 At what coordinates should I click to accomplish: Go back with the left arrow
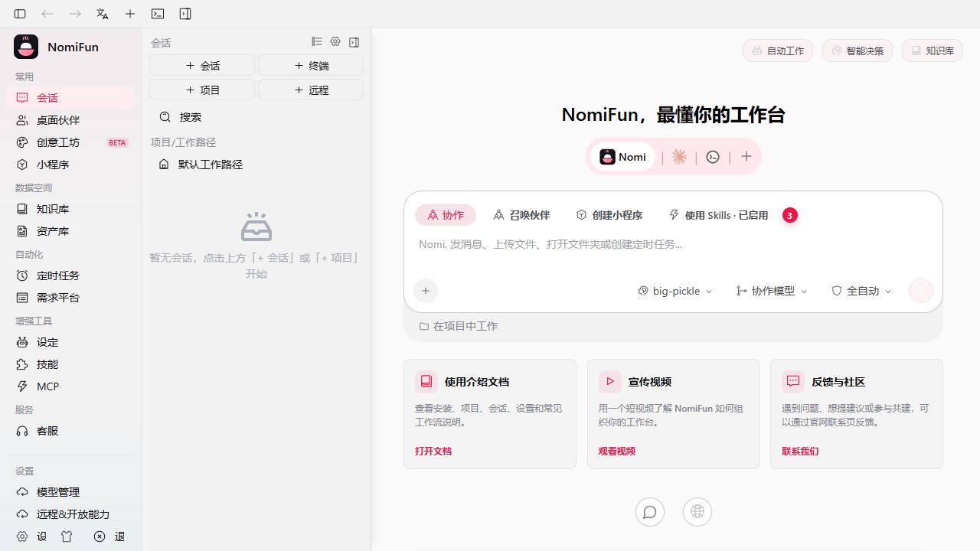point(47,14)
